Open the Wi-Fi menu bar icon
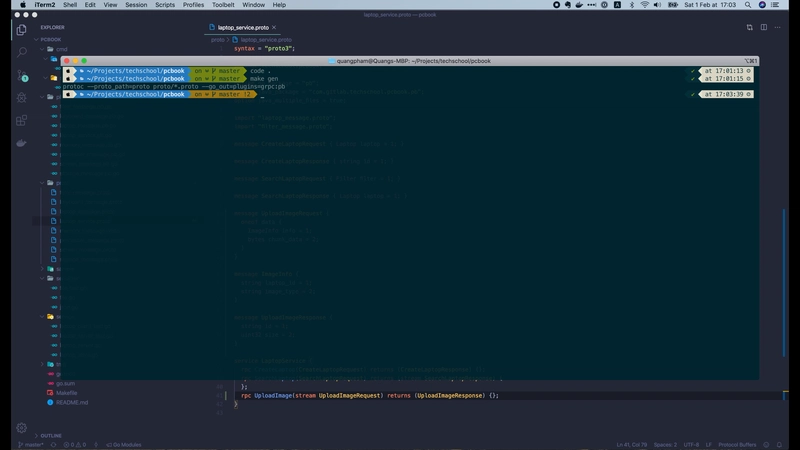This screenshot has height=450, width=800. [644, 5]
